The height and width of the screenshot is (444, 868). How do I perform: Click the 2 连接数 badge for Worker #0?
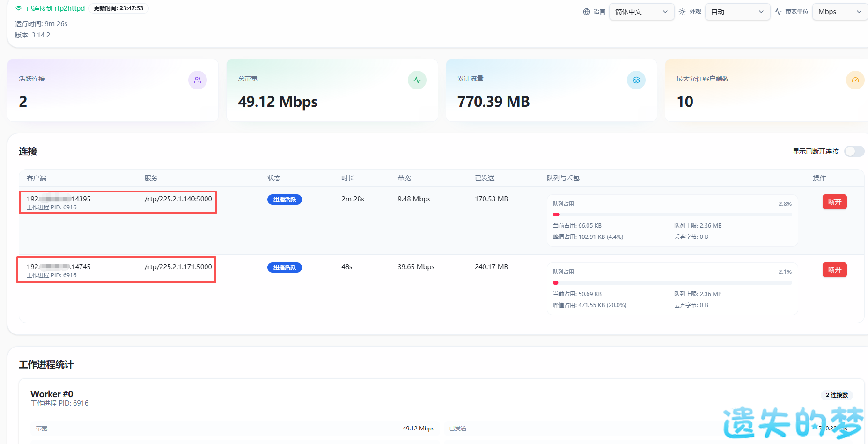click(837, 395)
